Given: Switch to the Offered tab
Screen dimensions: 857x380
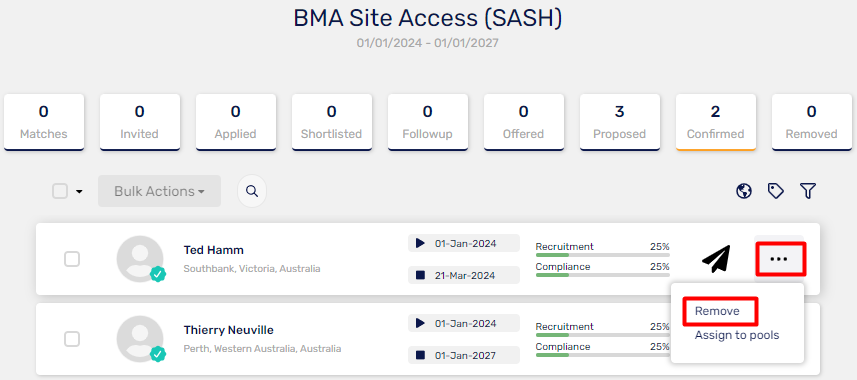Looking at the screenshot, I should click(524, 122).
